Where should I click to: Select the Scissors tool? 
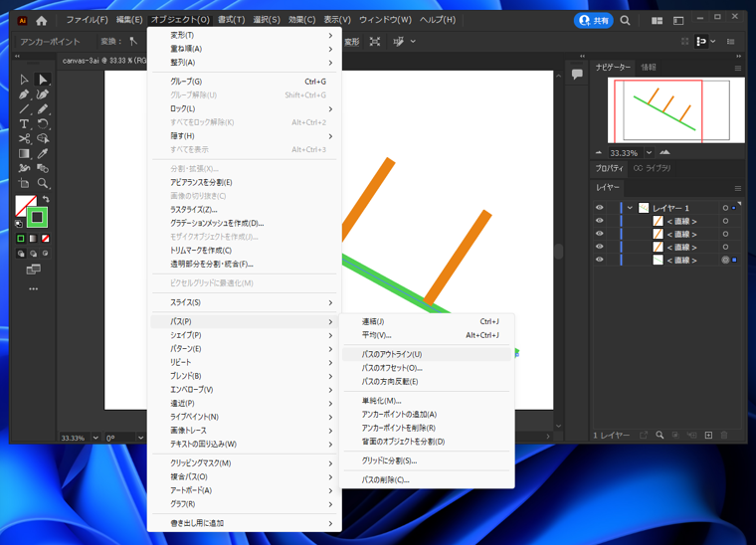pos(24,139)
